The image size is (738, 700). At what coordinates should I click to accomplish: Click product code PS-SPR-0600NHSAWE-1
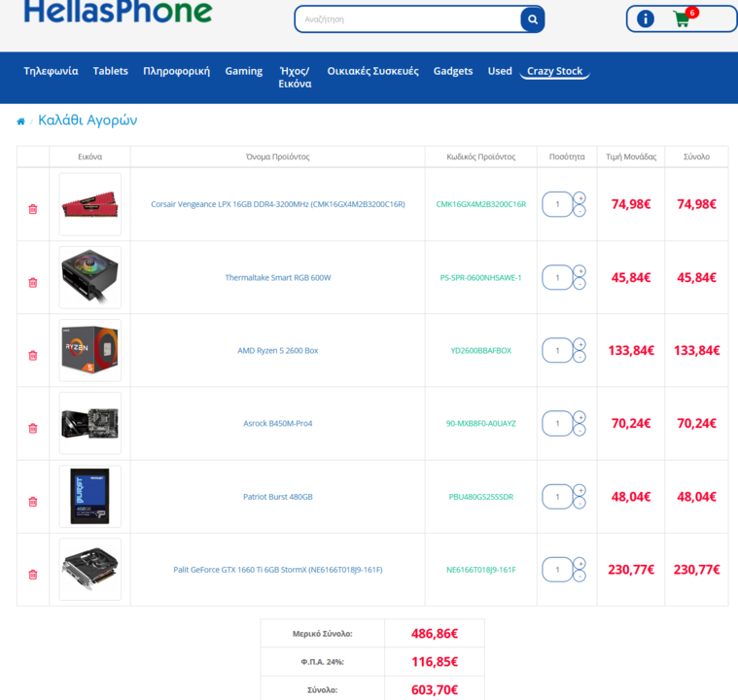[x=481, y=278]
